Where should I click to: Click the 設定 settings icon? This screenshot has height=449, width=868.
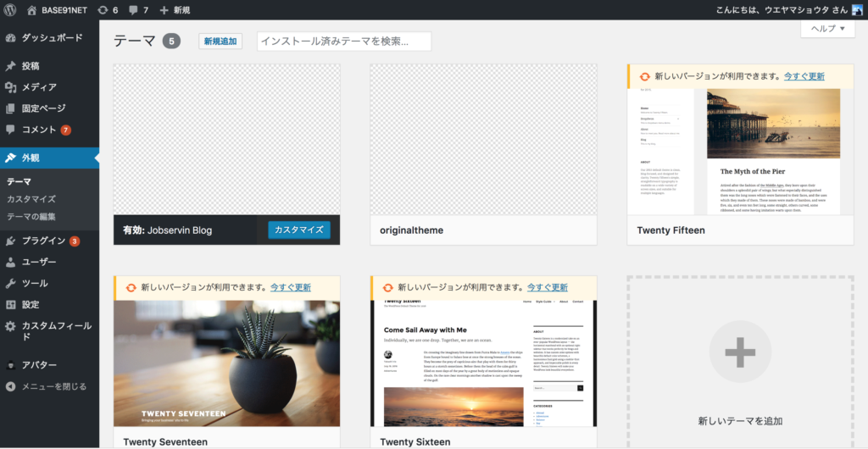coord(10,305)
